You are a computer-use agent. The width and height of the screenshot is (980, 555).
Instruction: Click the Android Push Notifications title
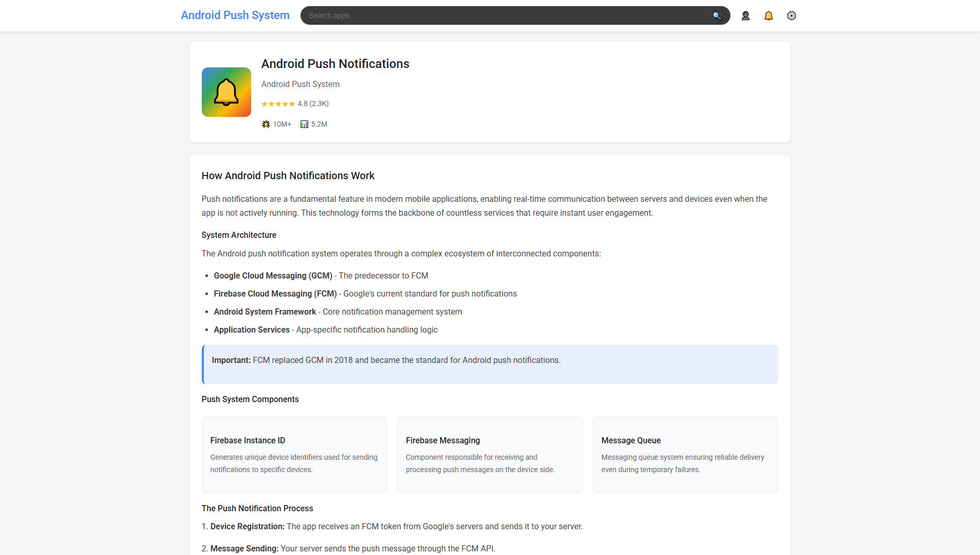click(336, 64)
